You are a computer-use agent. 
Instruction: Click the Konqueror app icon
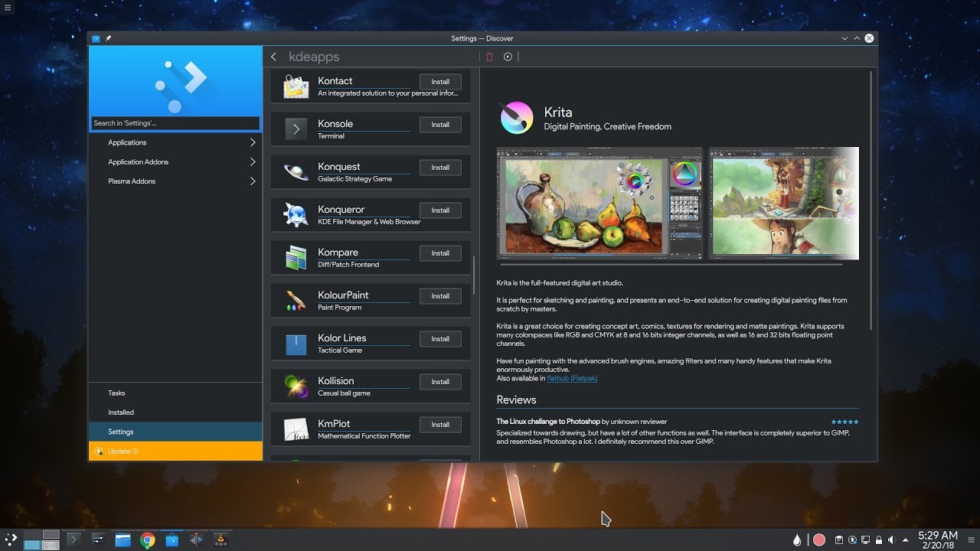pyautogui.click(x=296, y=215)
